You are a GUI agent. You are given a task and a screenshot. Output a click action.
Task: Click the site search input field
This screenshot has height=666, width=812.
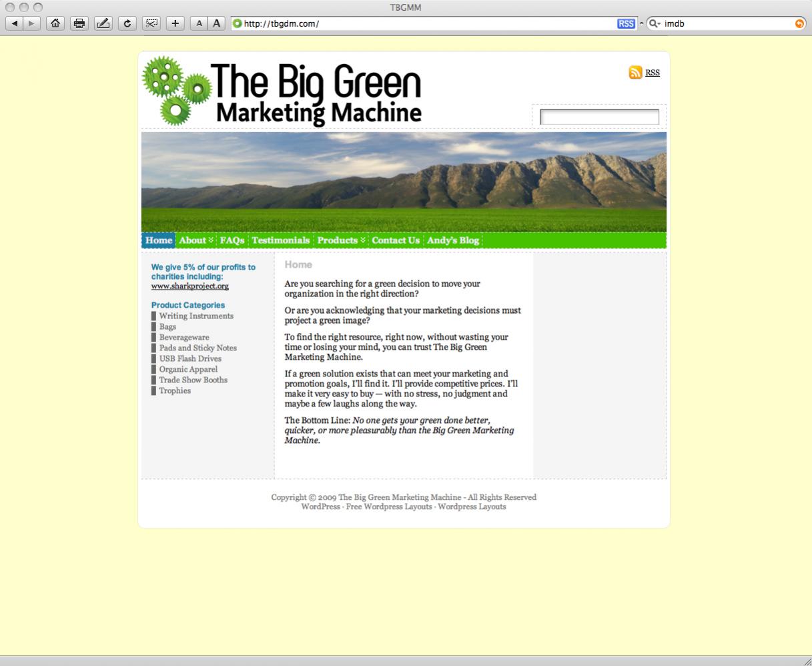[x=599, y=117]
